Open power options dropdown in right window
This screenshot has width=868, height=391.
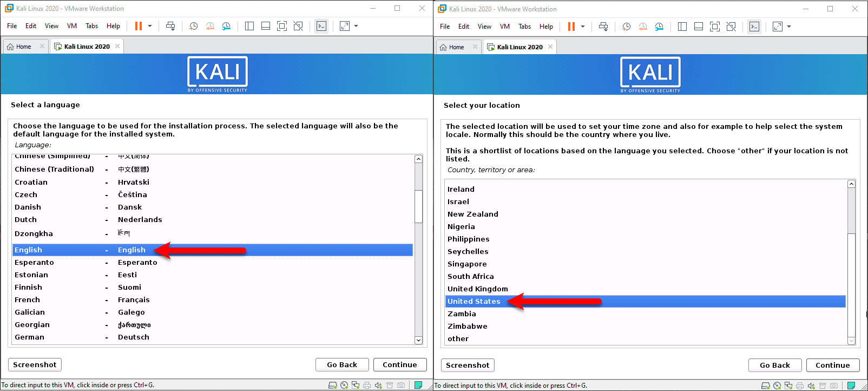coord(583,27)
